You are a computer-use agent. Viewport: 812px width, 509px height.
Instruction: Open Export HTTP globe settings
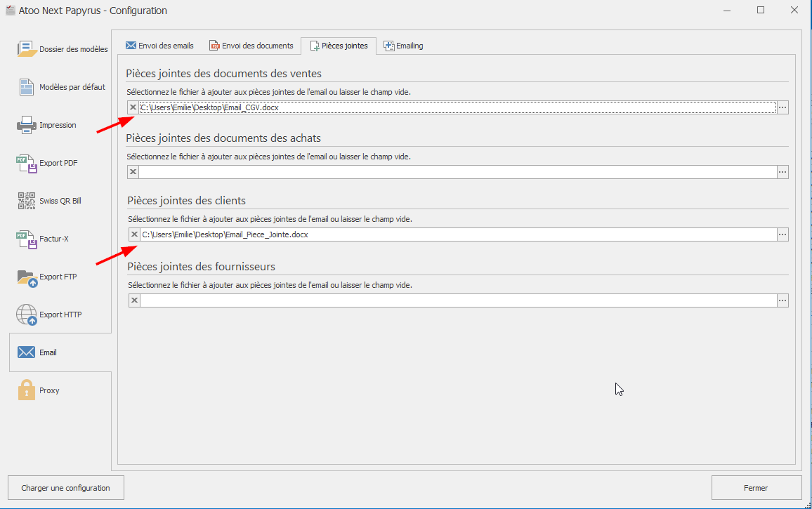[x=61, y=315]
